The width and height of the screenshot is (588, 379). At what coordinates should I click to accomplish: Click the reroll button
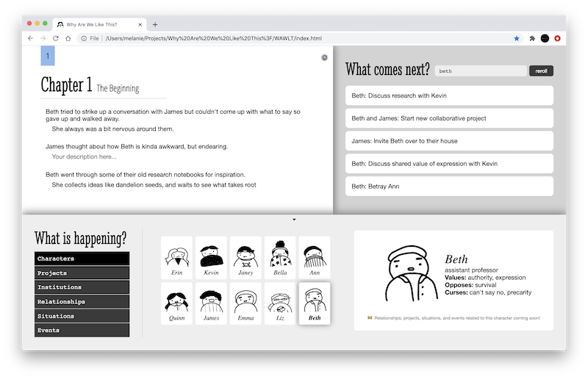click(x=541, y=71)
